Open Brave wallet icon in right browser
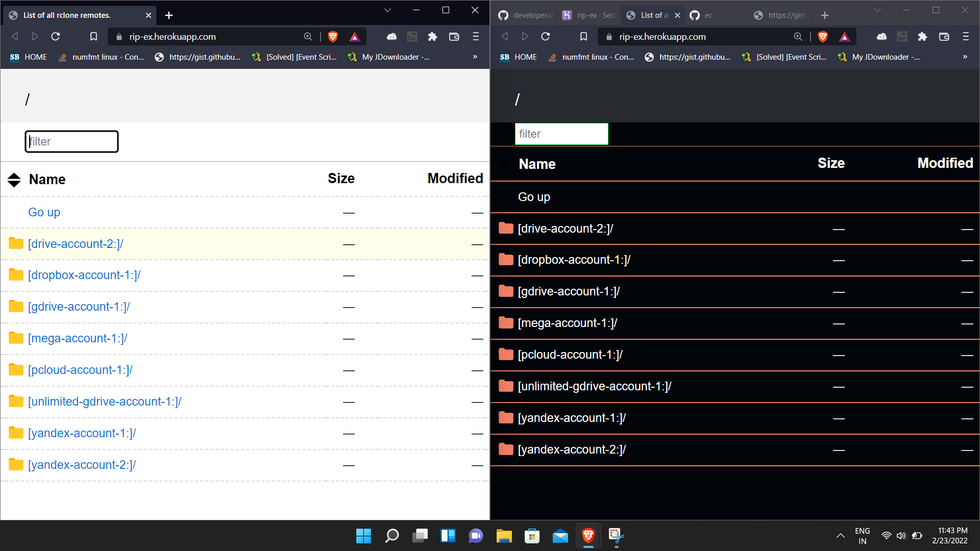 coord(944,37)
